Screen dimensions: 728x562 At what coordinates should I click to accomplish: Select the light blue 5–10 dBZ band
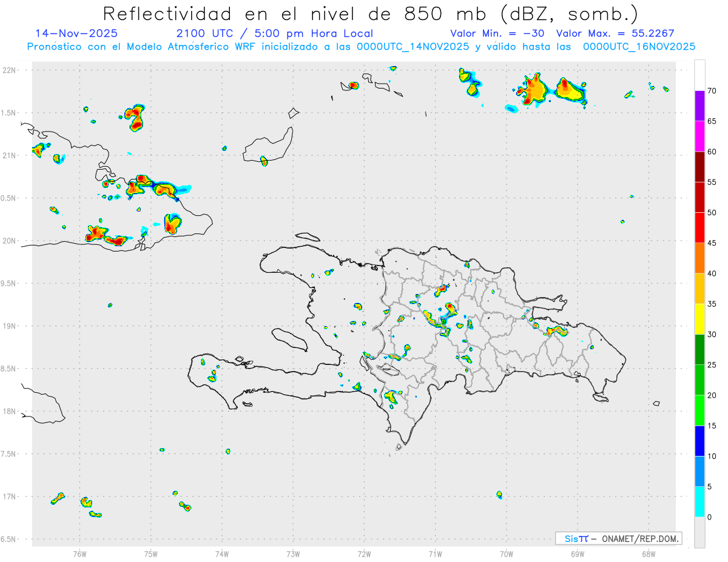699,471
